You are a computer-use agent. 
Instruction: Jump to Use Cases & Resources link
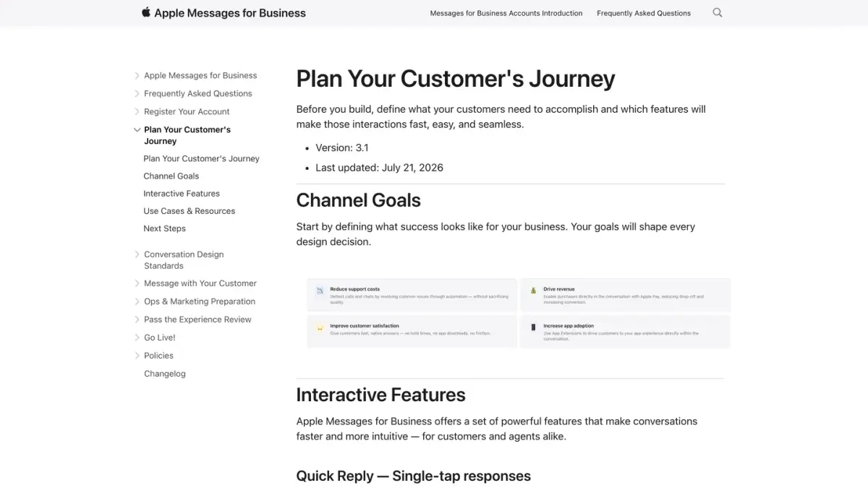[190, 211]
